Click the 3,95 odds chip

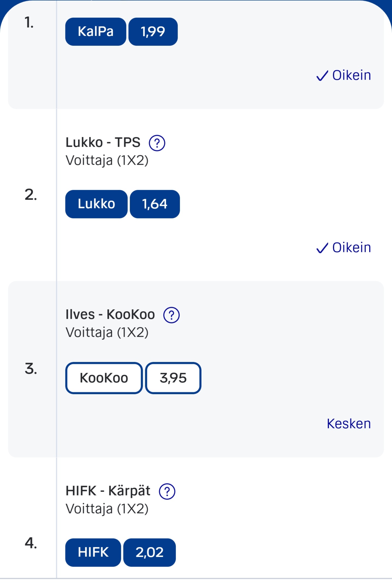tap(173, 378)
